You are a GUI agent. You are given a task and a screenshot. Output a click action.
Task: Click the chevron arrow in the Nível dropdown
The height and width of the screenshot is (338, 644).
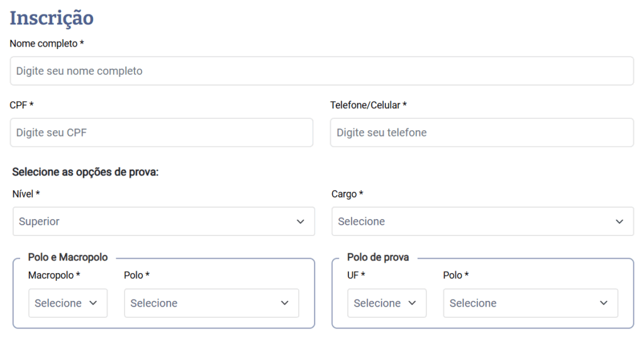point(300,222)
